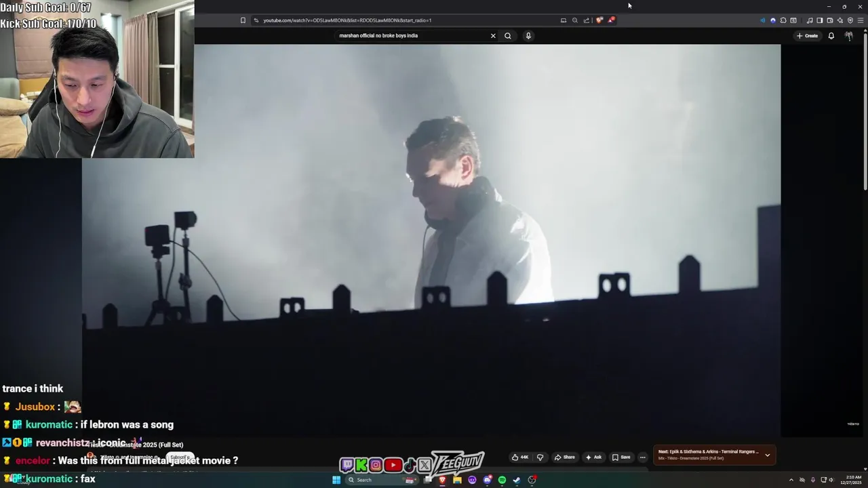Open system volume speaker icon in tray
This screenshot has width=868, height=488.
coord(831,480)
